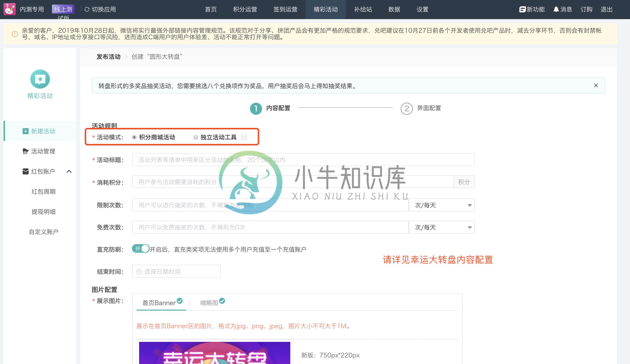Go to 首页 in top navigation
This screenshot has height=364, width=630.
point(211,9)
